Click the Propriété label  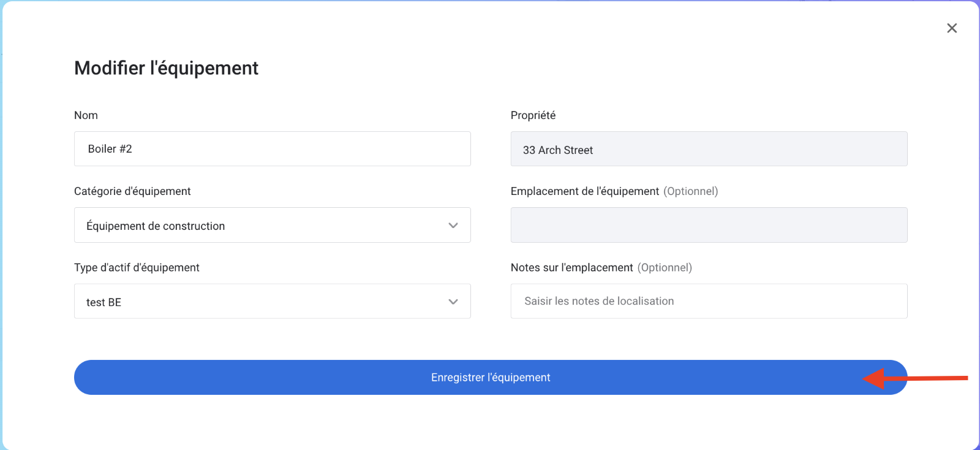[533, 115]
